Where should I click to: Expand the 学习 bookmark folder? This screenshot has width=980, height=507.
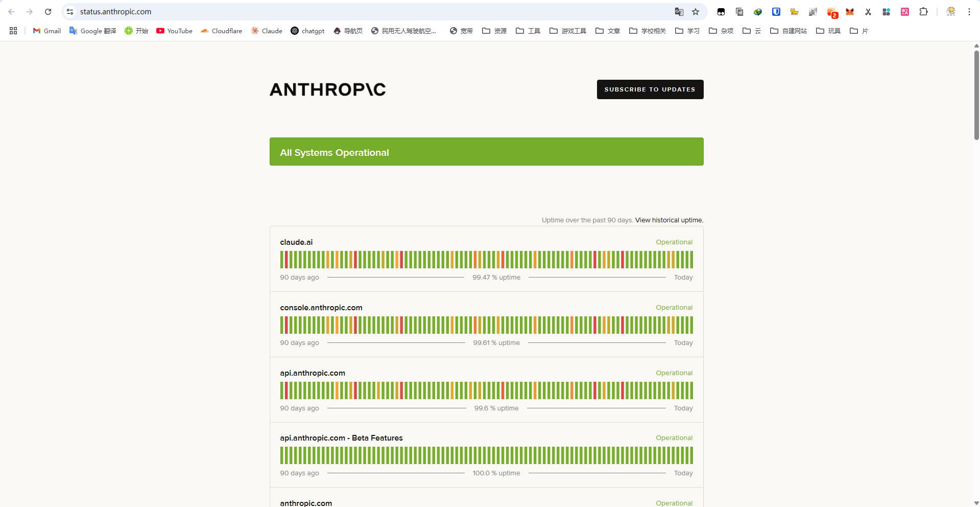pyautogui.click(x=687, y=31)
